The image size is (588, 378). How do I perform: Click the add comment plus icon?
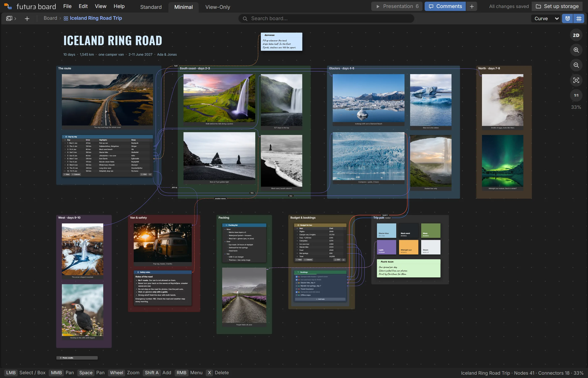(472, 6)
